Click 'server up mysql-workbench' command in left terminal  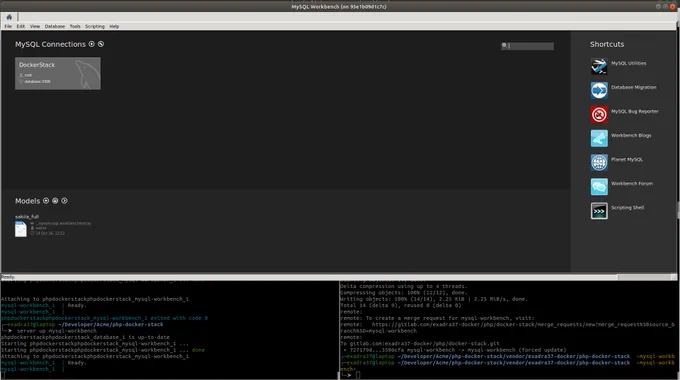pos(57,331)
